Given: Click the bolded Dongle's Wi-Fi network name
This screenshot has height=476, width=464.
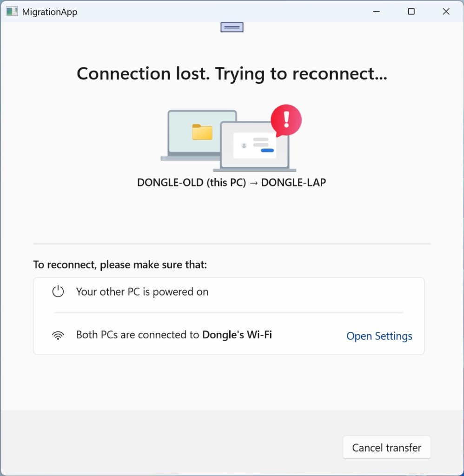Looking at the screenshot, I should point(237,335).
